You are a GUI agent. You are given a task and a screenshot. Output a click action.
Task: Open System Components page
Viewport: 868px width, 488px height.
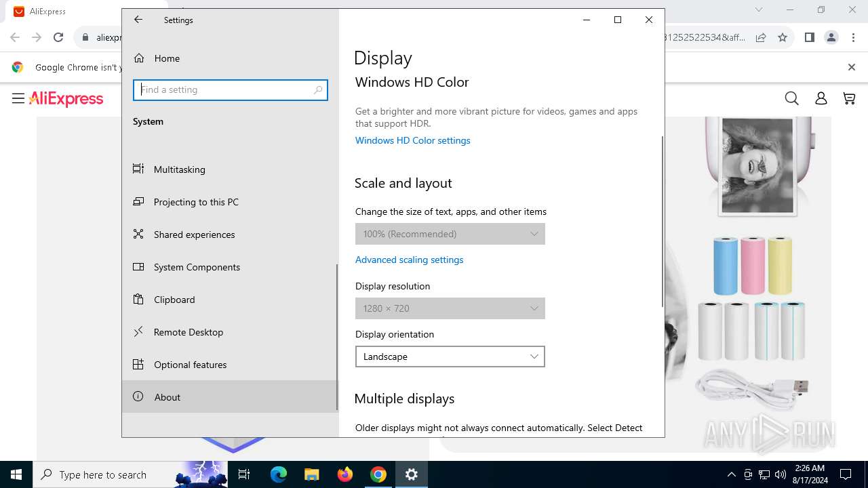coord(229,267)
